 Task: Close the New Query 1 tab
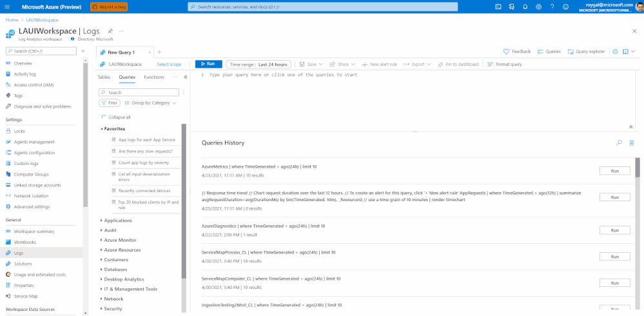click(x=149, y=52)
